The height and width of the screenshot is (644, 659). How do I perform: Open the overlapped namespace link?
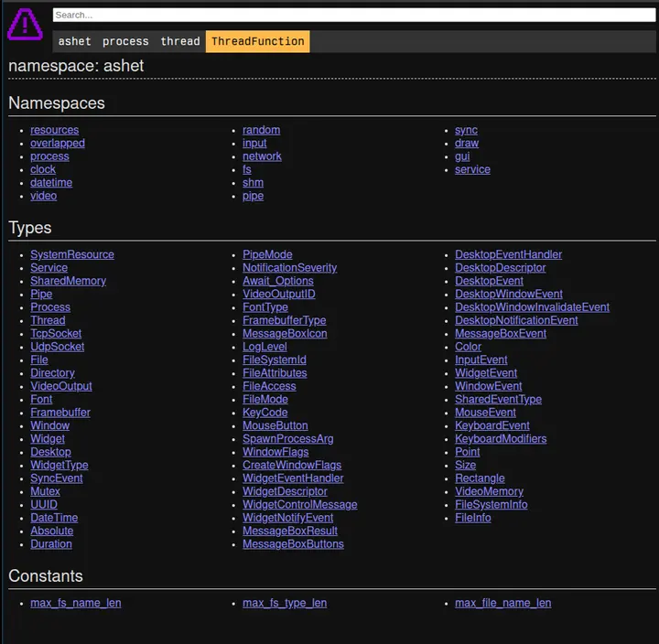(57, 143)
